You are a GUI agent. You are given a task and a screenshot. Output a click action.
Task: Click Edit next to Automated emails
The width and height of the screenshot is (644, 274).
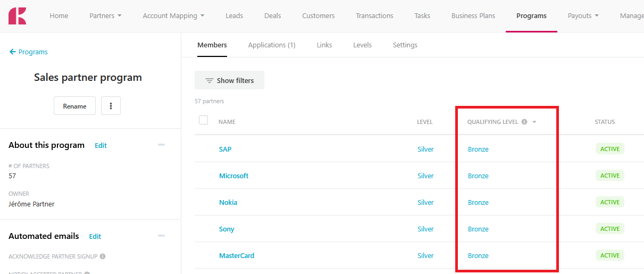[x=95, y=236]
